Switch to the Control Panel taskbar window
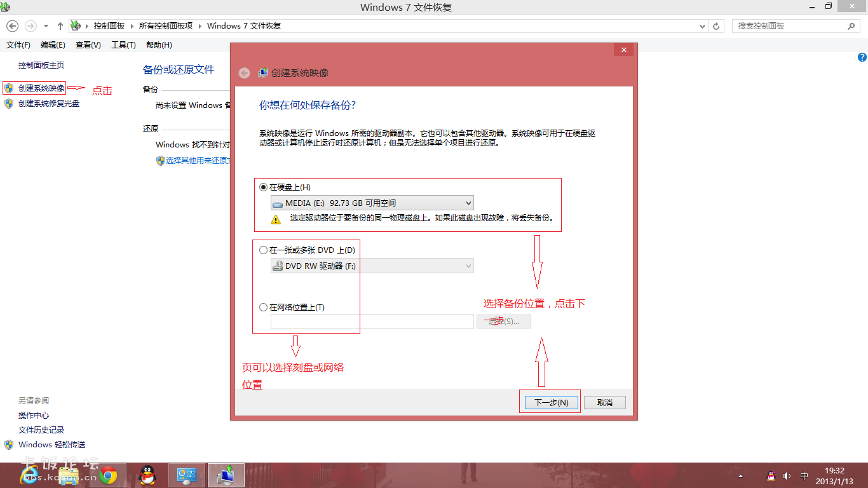Screen dimensions: 868x488 (x=187, y=475)
